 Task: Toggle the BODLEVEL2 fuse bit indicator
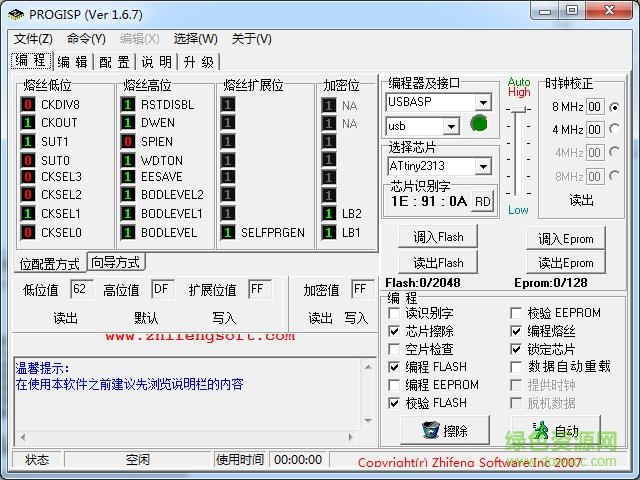[x=129, y=196]
